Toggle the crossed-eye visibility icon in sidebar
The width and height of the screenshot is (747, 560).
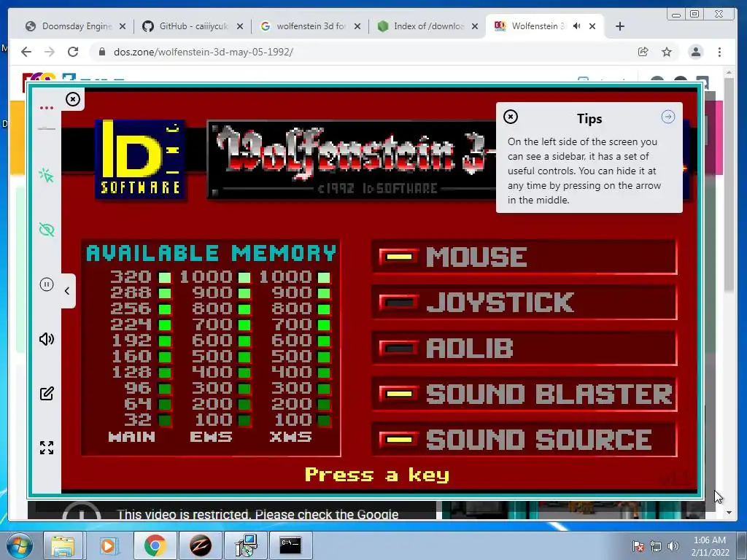pyautogui.click(x=47, y=230)
